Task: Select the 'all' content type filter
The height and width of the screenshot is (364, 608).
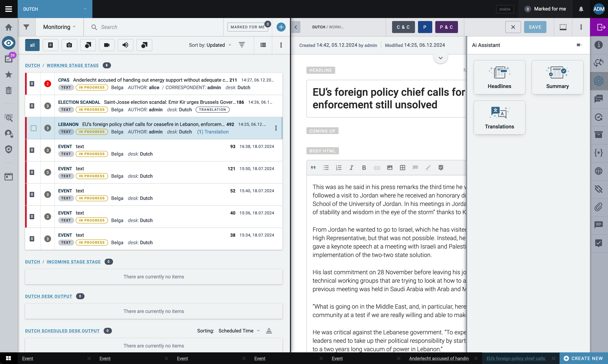Action: click(x=32, y=45)
